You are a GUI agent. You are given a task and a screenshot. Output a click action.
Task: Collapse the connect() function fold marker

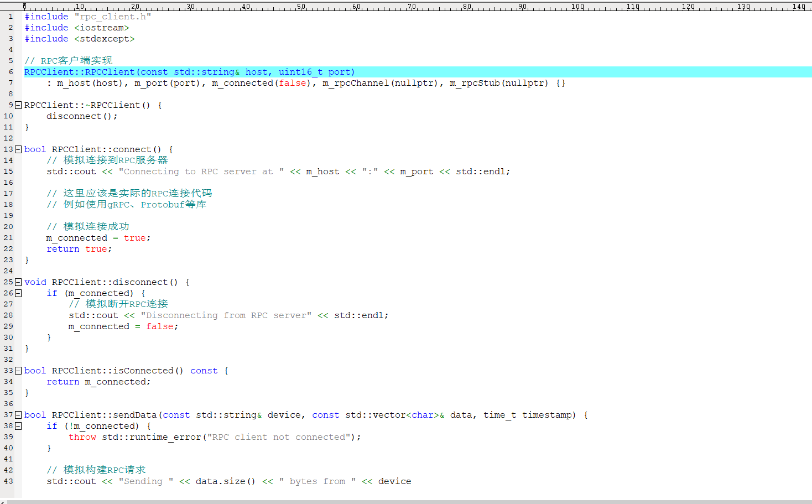(x=18, y=149)
